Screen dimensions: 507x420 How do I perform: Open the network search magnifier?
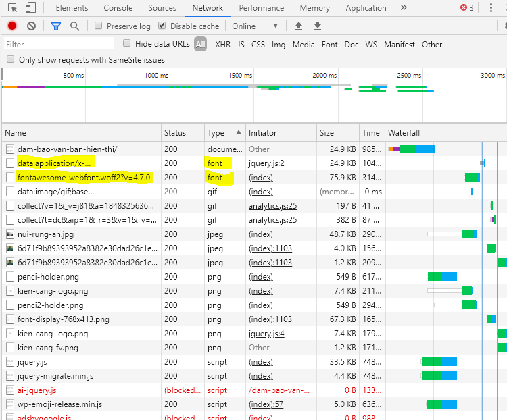74,26
